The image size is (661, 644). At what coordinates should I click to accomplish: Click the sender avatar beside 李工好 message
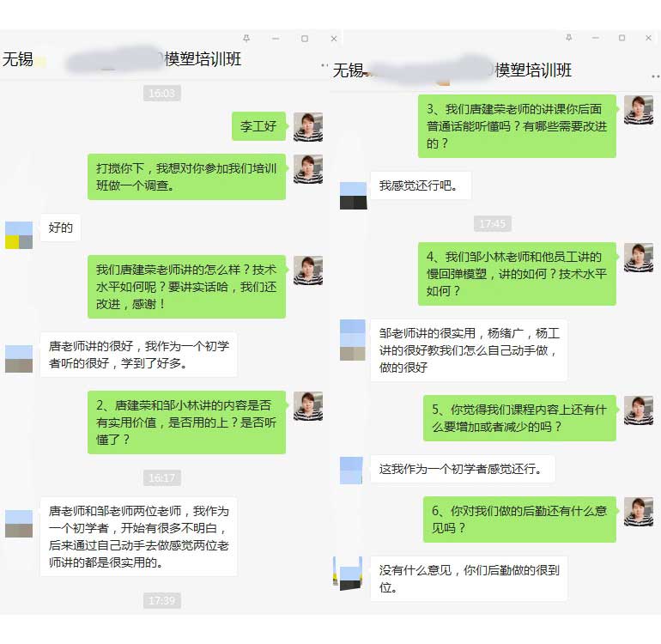[x=308, y=126]
